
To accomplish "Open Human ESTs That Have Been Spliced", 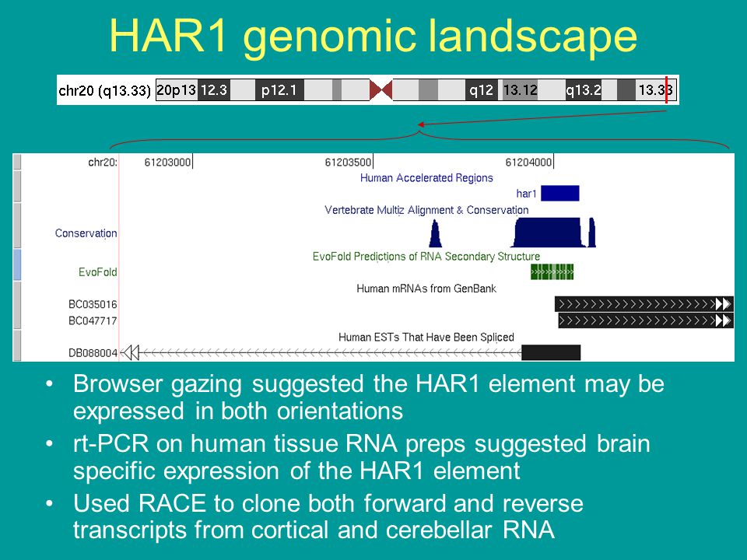I will pyautogui.click(x=426, y=337).
